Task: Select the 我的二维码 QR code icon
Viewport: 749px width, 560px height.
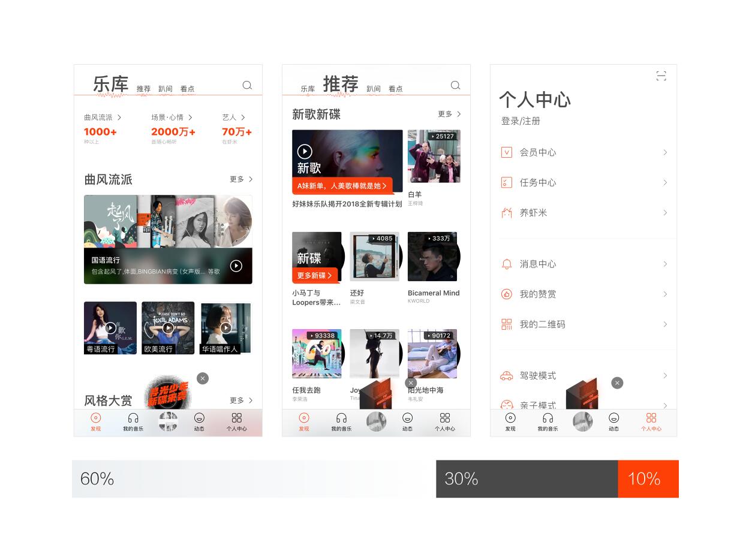Action: click(506, 324)
